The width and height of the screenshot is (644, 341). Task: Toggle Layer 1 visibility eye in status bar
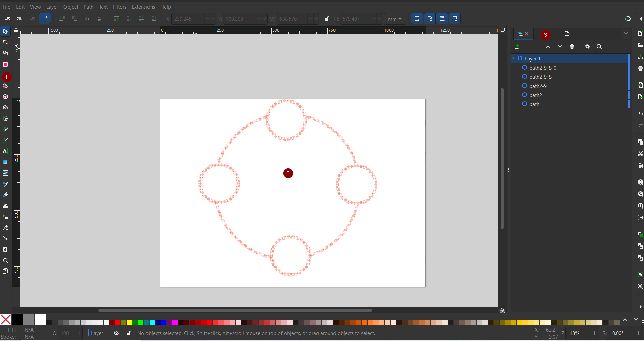coord(116,333)
